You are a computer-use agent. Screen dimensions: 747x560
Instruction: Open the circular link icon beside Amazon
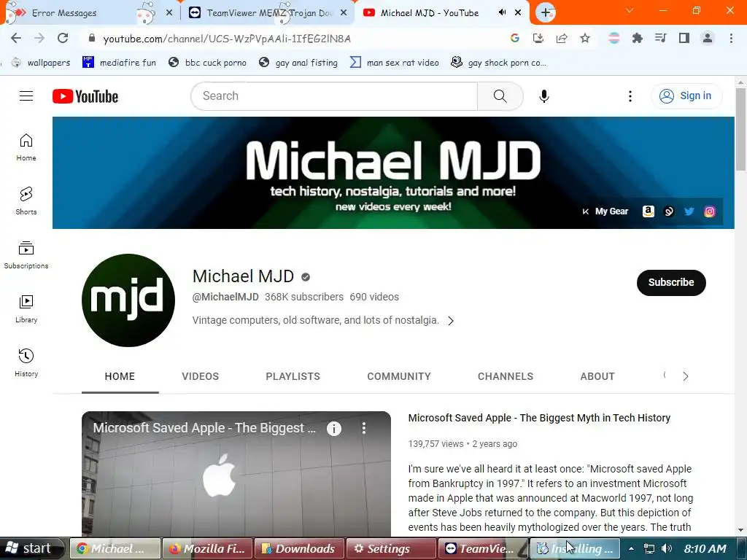point(668,211)
